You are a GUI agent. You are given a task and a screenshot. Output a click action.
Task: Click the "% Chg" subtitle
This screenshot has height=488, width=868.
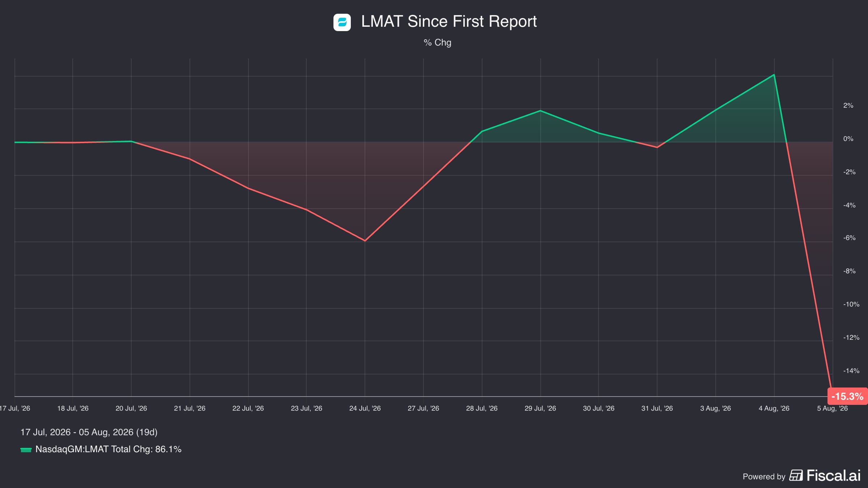tap(437, 43)
